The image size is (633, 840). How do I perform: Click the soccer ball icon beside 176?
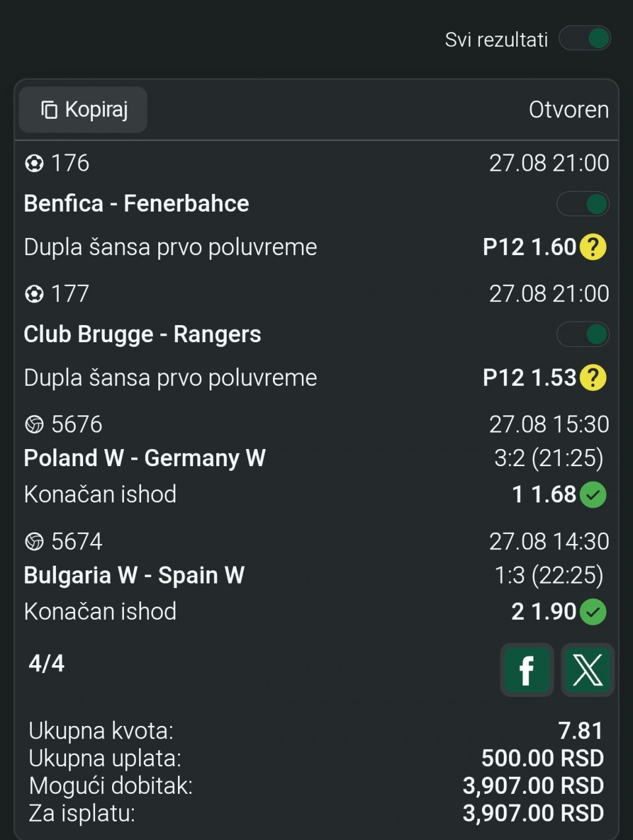point(34,163)
